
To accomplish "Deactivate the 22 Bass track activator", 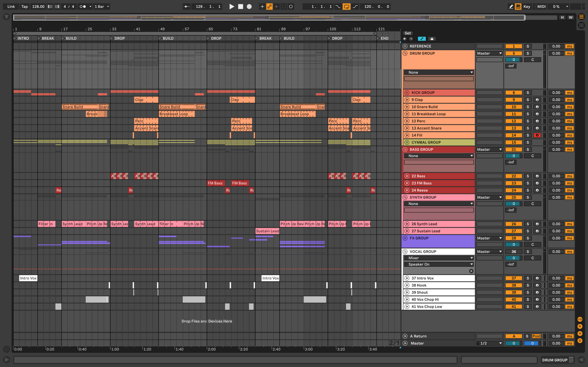I will click(514, 176).
